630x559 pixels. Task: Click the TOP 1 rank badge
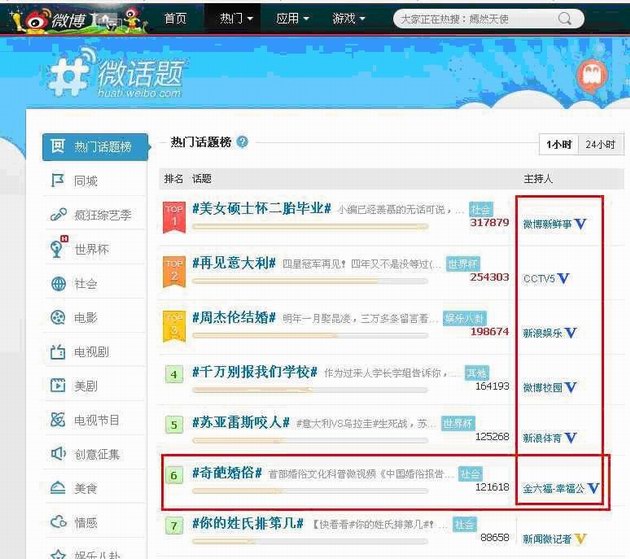pos(174,217)
